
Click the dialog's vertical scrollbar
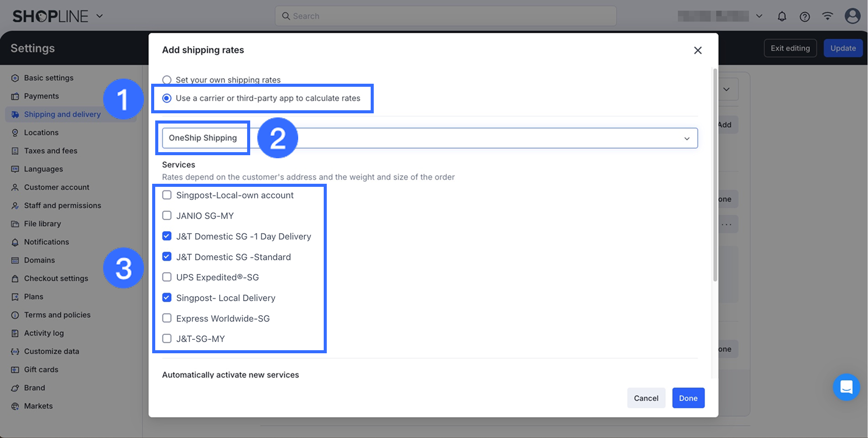715,175
